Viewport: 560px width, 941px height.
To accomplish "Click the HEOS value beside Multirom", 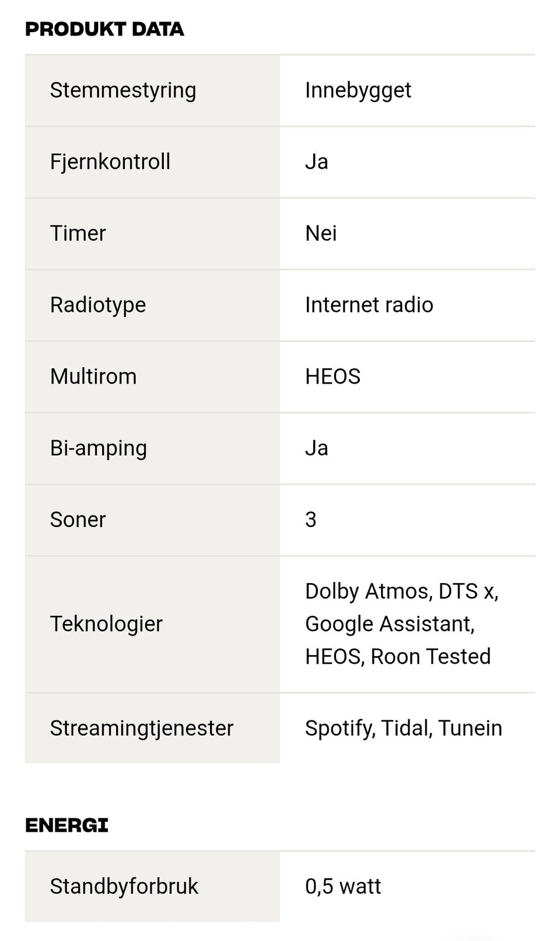I will (332, 377).
